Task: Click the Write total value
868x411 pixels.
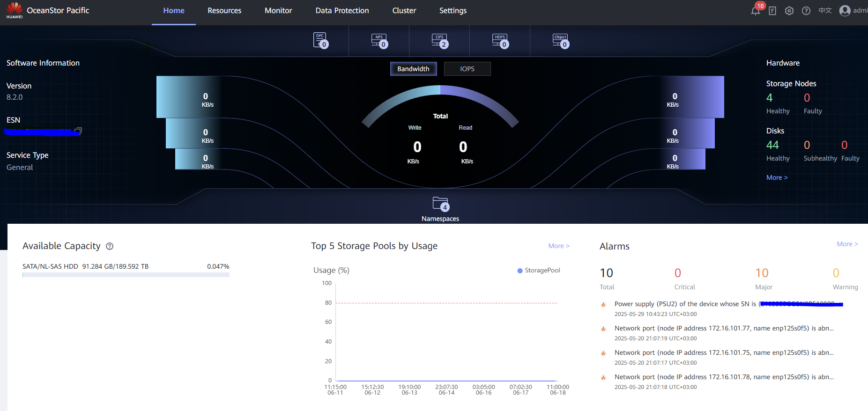Action: tap(417, 147)
